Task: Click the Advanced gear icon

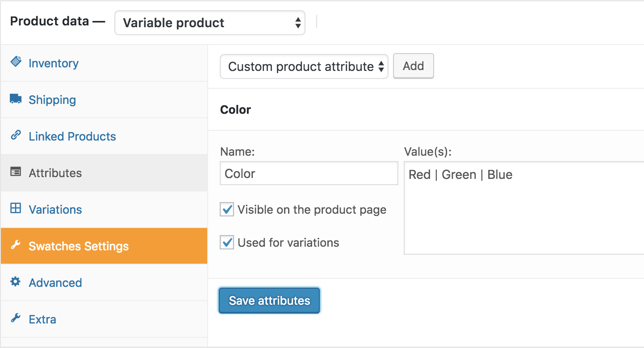Action: point(15,282)
